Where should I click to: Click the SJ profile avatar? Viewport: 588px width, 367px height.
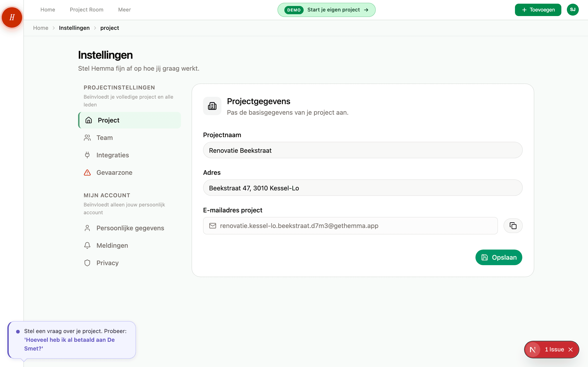[x=573, y=9]
